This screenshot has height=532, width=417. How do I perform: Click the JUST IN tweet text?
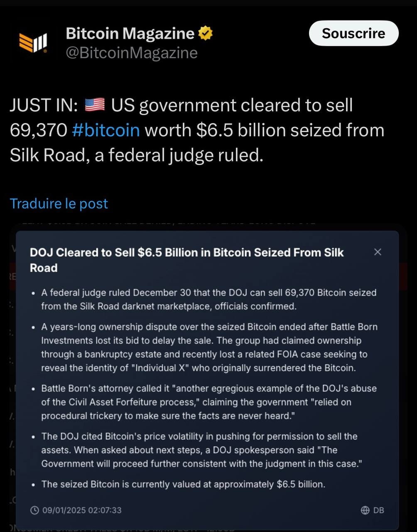(x=197, y=130)
